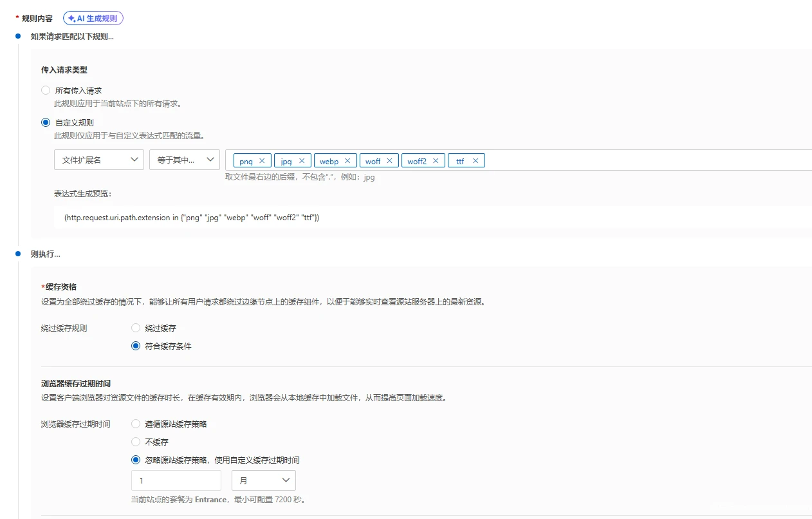Open the 等于其中 operator dropdown

(184, 160)
